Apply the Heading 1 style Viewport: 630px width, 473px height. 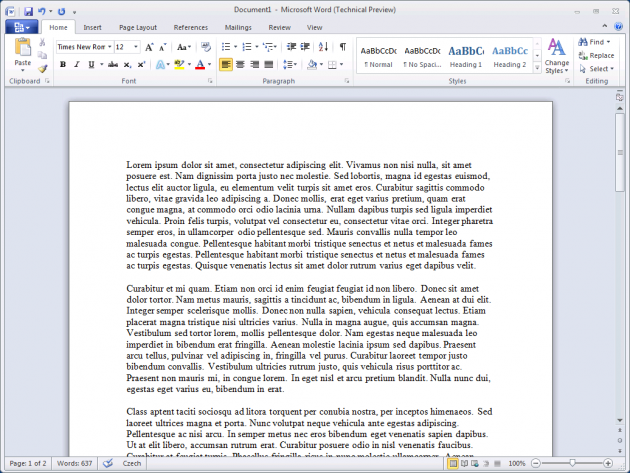tap(466, 56)
